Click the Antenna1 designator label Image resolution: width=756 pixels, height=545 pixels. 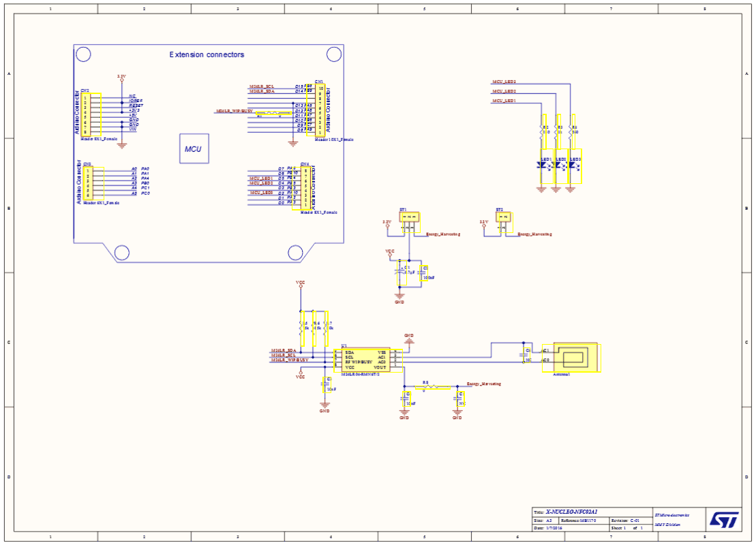point(561,375)
